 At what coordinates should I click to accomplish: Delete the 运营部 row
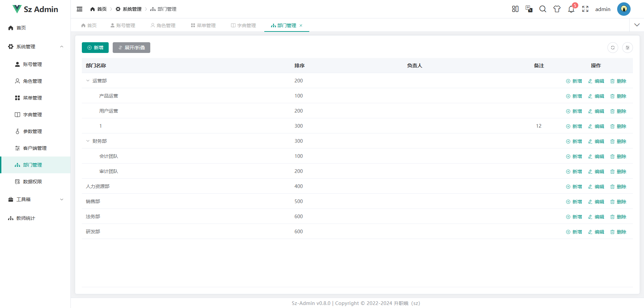tap(618, 81)
